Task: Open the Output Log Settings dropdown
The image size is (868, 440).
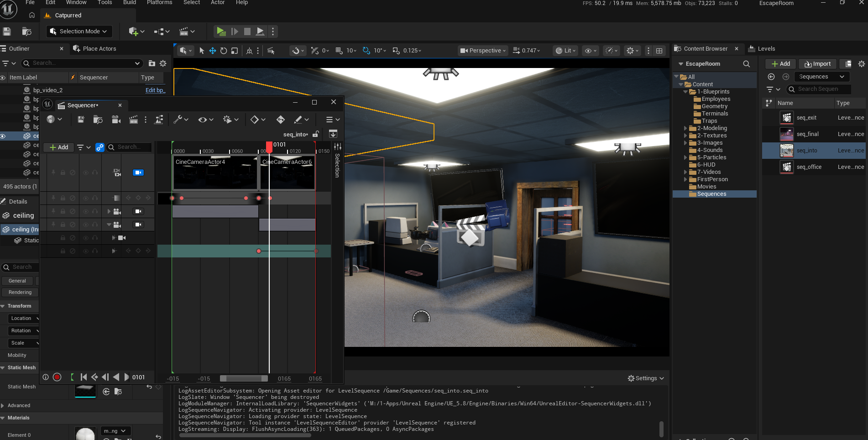Action: pyautogui.click(x=646, y=378)
